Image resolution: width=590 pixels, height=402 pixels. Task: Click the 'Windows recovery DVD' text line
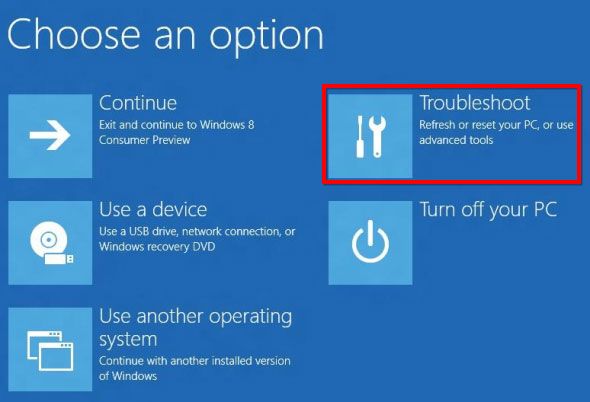click(x=157, y=247)
